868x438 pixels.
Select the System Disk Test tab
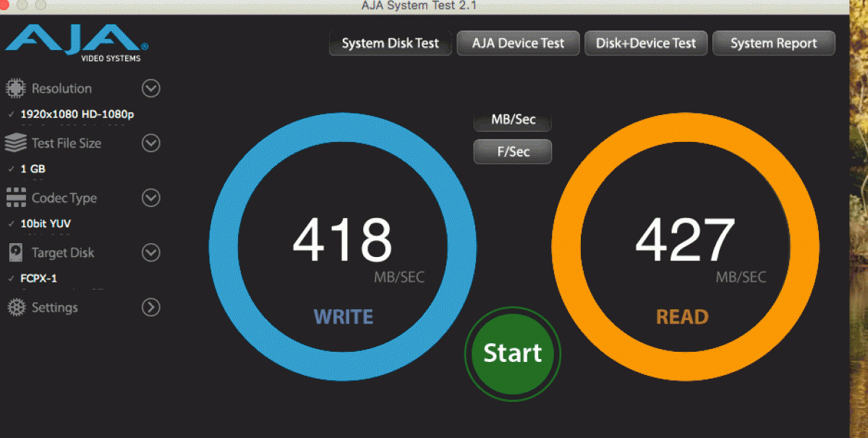tap(391, 43)
